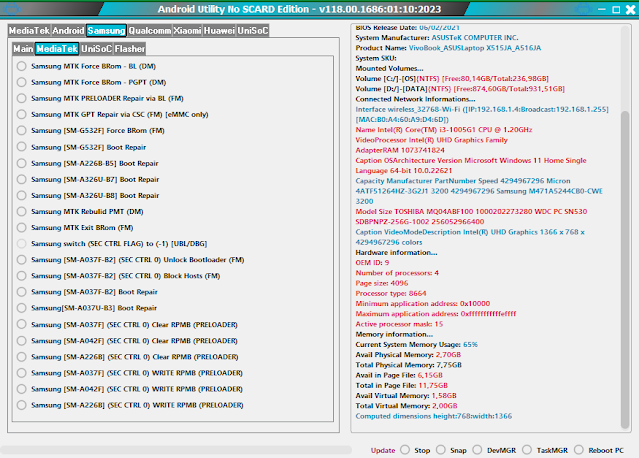
Task: Click the Total Physical Memory: 7,75GB line
Action: tap(408, 365)
